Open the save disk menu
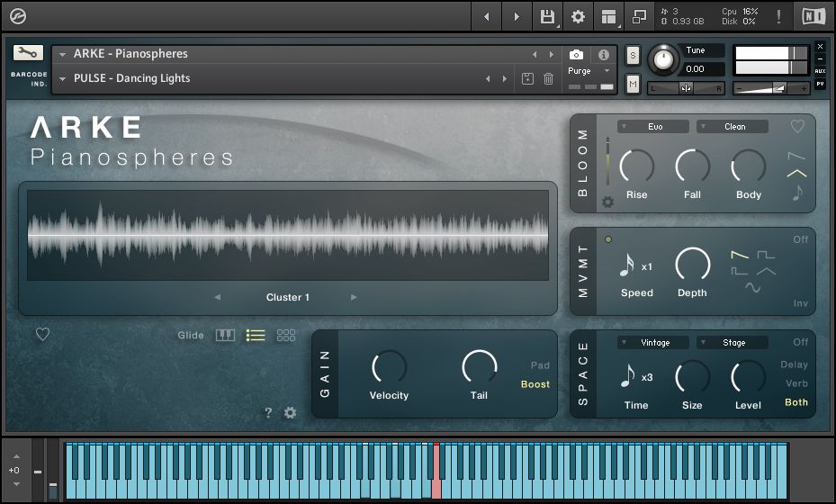The height and width of the screenshot is (504, 836). [x=547, y=16]
